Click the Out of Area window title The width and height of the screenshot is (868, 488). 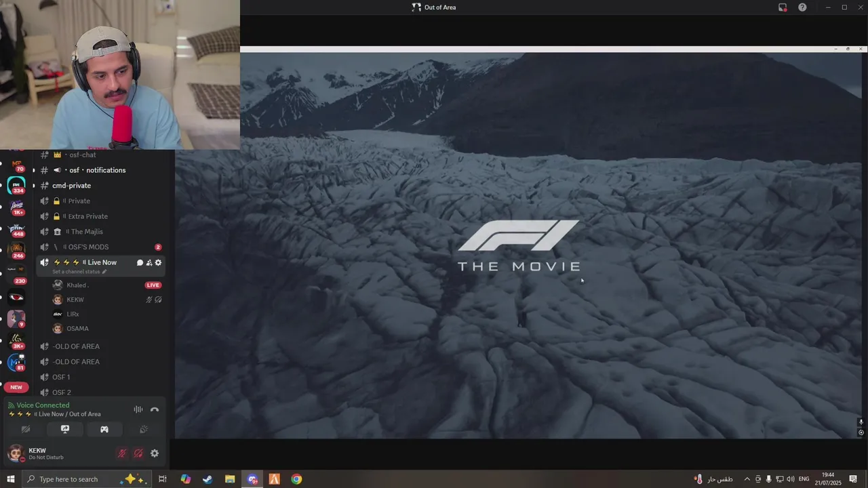coord(440,7)
